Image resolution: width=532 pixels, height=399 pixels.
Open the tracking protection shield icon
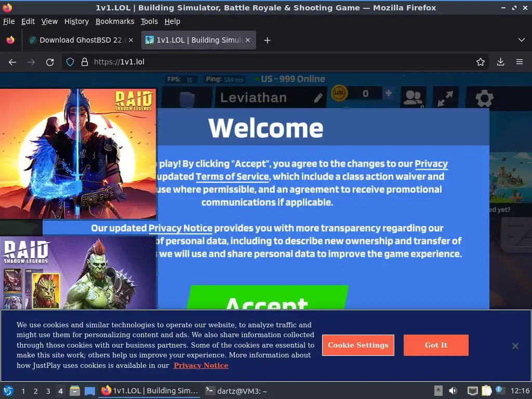(x=70, y=62)
